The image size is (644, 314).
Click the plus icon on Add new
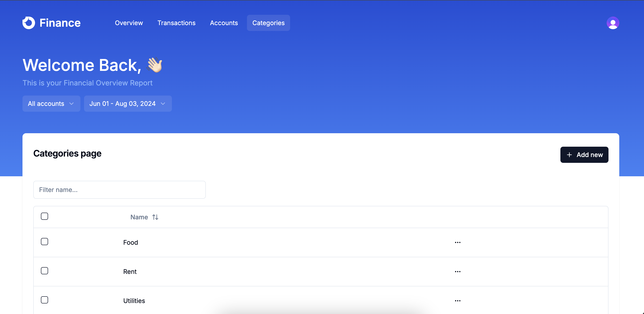tap(569, 155)
